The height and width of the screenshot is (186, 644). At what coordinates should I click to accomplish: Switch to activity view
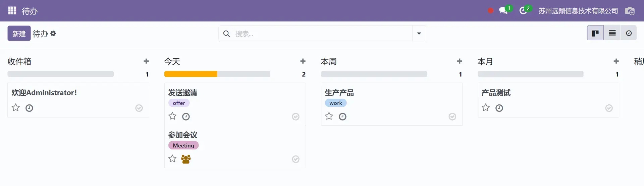pos(629,33)
